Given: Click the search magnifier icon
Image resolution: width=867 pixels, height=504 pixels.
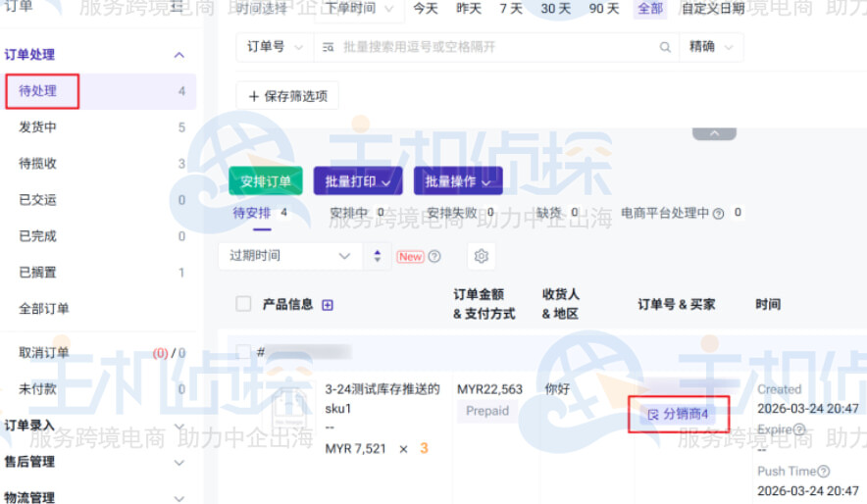Looking at the screenshot, I should point(665,47).
